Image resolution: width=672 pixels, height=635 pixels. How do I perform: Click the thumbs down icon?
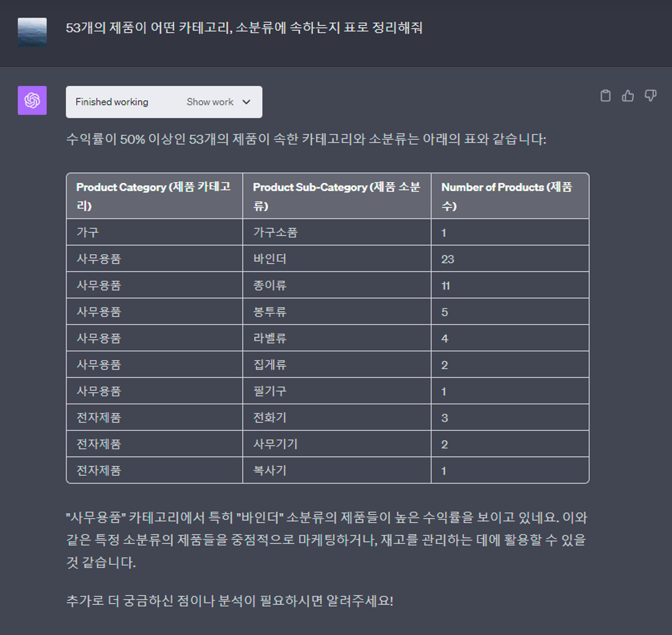(x=650, y=96)
